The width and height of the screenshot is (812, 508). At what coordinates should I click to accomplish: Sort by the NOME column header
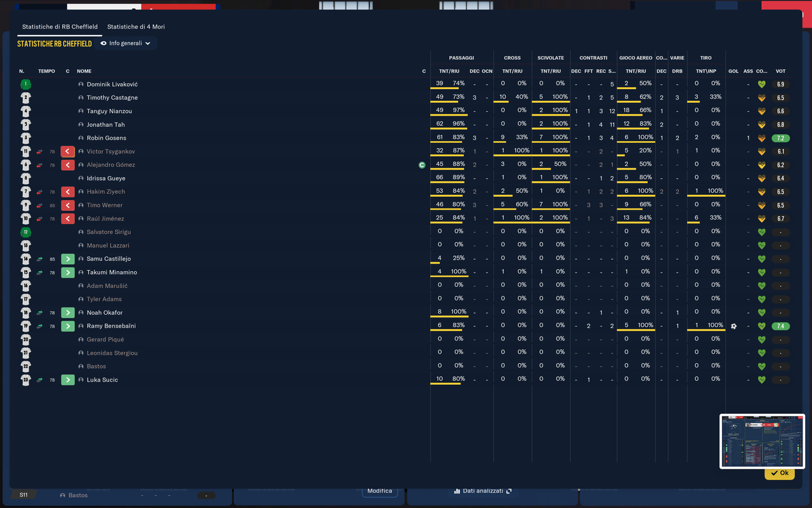[84, 71]
